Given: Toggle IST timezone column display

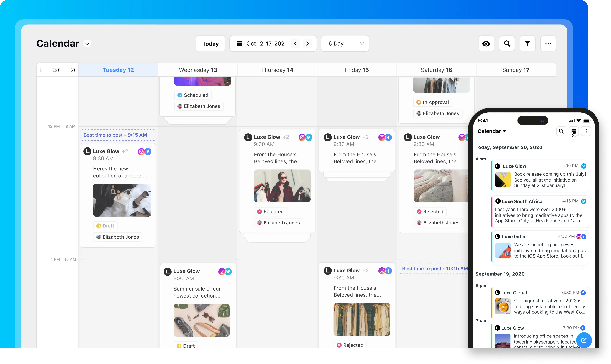Looking at the screenshot, I should click(x=72, y=70).
